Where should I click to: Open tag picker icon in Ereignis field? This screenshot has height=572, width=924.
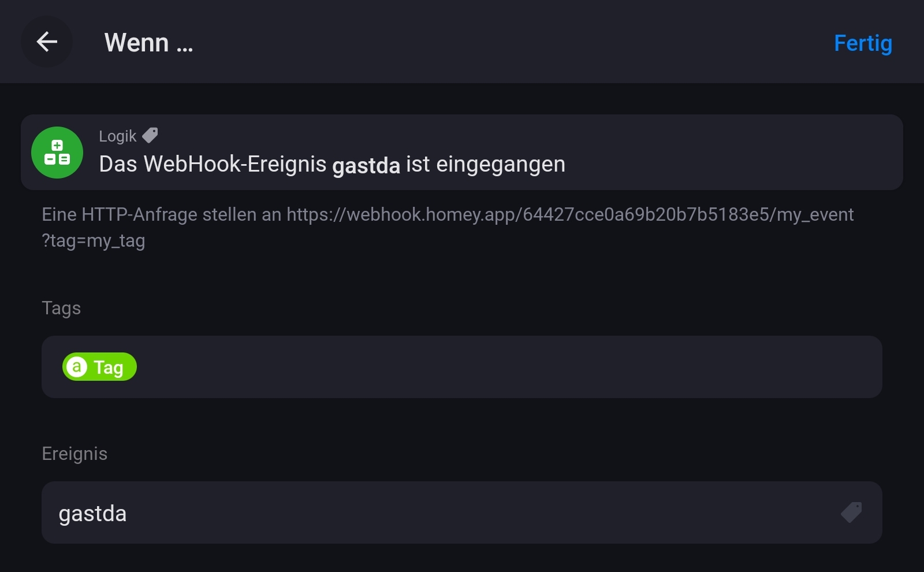[851, 512]
